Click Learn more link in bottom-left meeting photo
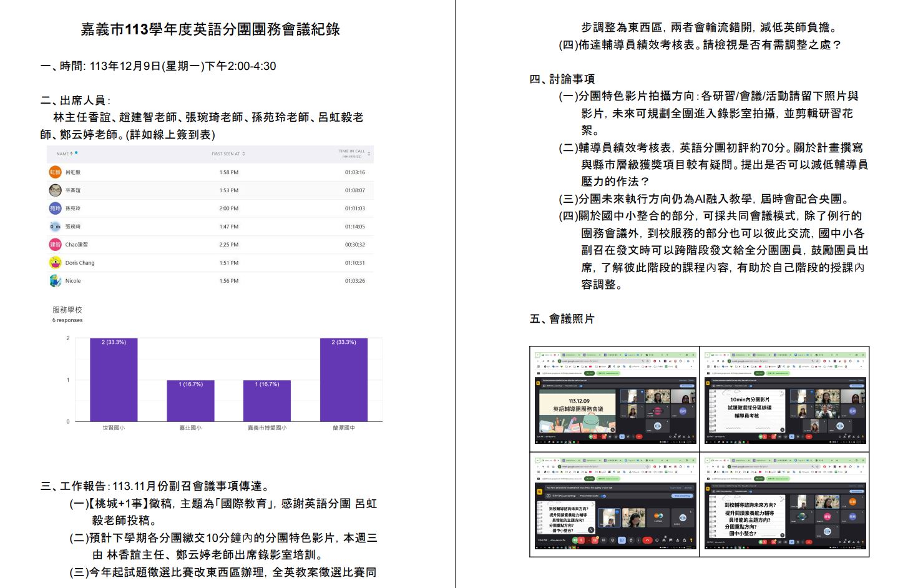The height and width of the screenshot is (588, 918). tap(675, 488)
